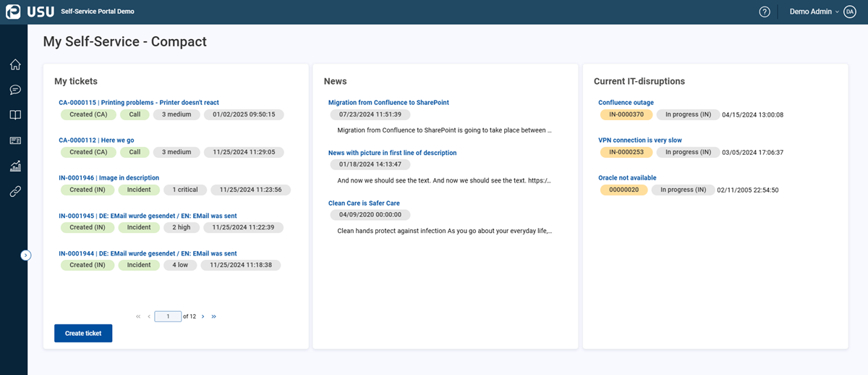Open ticket IN-0001945 EMail wurde gesendet
The width and height of the screenshot is (868, 375).
click(148, 216)
